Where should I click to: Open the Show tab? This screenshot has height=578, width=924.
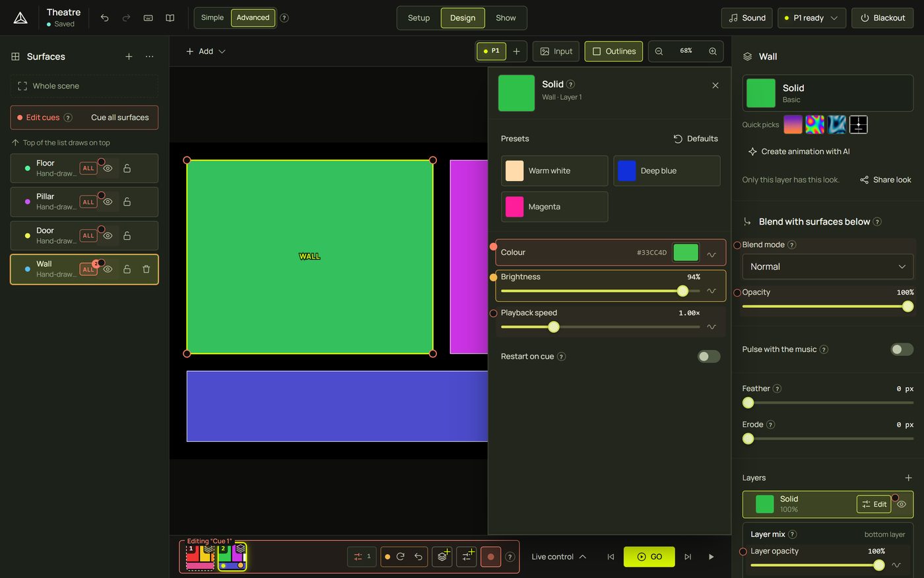coord(506,18)
